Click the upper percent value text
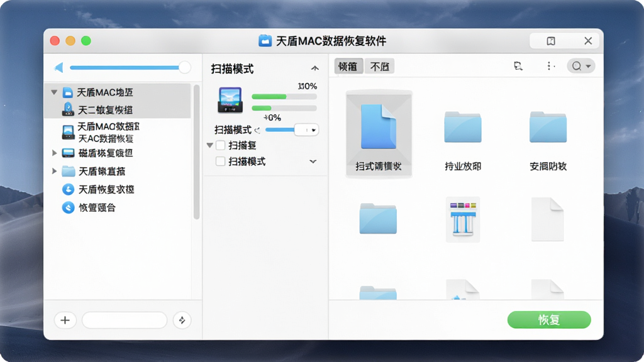Screen dimensions: 644x362 pyautogui.click(x=307, y=86)
